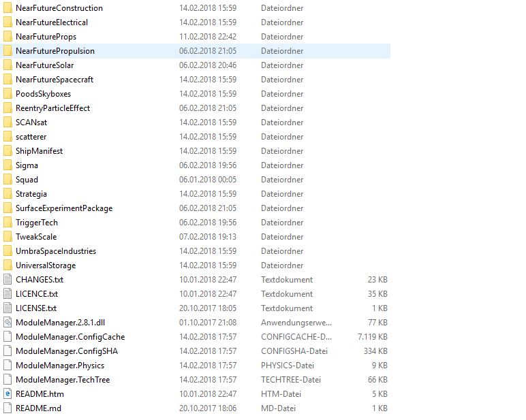Click the ModuleManager.ConfigCache file icon
The width and height of the screenshot is (526, 420).
point(7,337)
